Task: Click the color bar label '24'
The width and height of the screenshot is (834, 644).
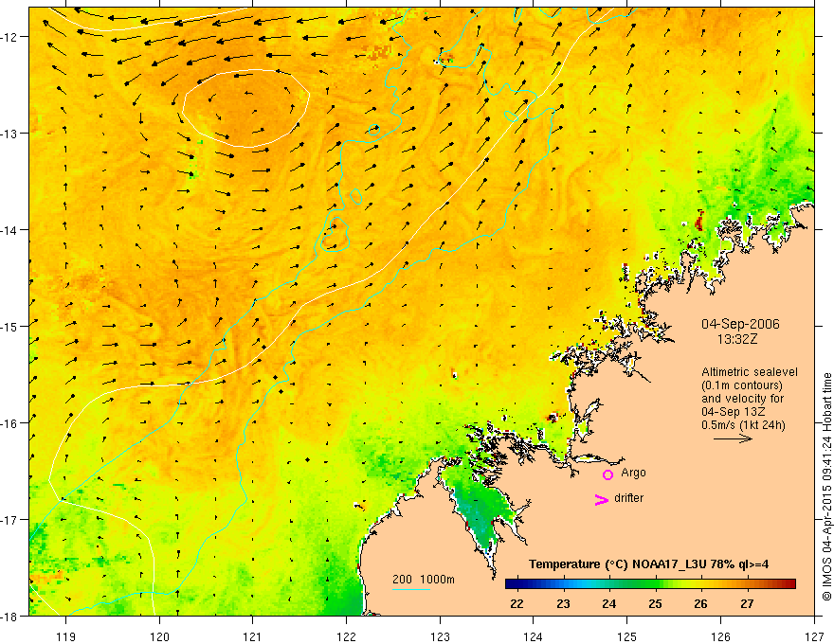Action: (x=609, y=604)
